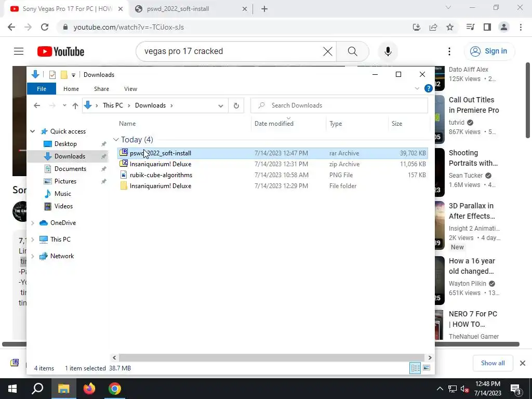The height and width of the screenshot is (399, 532).
Task: Switch to details view layout icon
Action: pyautogui.click(x=415, y=368)
